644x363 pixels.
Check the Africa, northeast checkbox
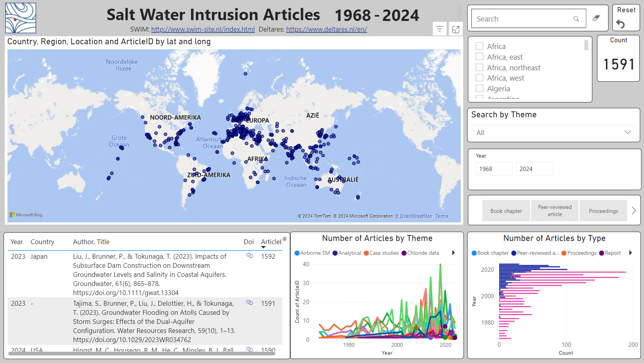[479, 67]
